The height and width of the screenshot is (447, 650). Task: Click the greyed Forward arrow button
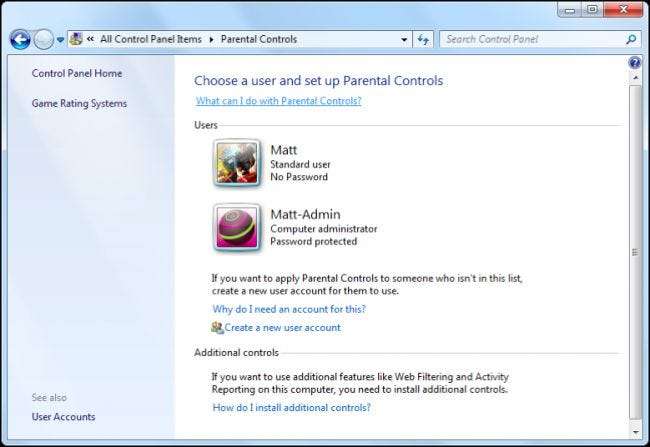click(43, 40)
